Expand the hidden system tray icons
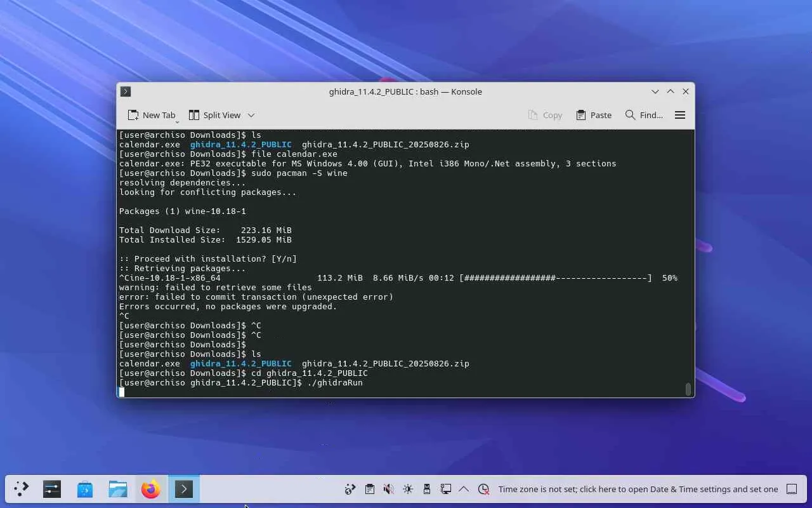Viewport: 812px width, 508px height. pyautogui.click(x=464, y=489)
